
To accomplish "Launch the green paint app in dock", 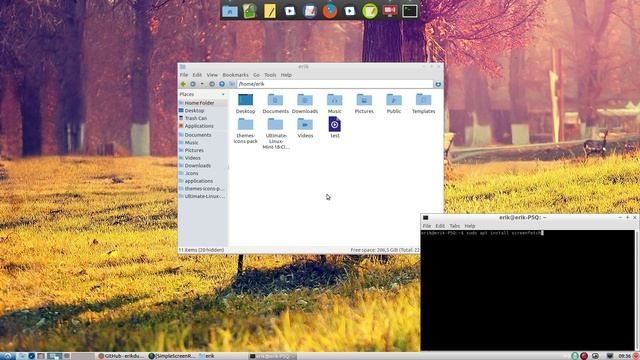I will tap(250, 11).
